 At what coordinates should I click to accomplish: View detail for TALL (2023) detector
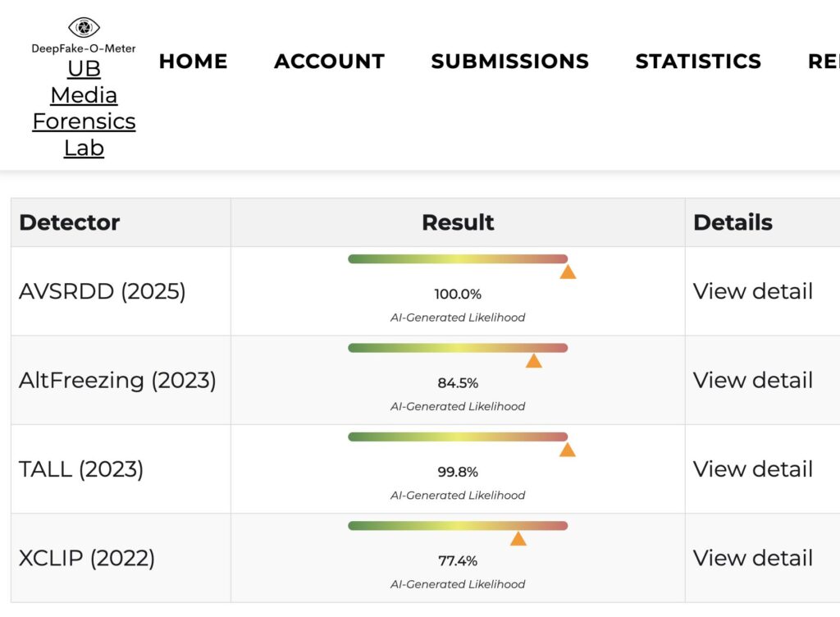[x=752, y=468]
